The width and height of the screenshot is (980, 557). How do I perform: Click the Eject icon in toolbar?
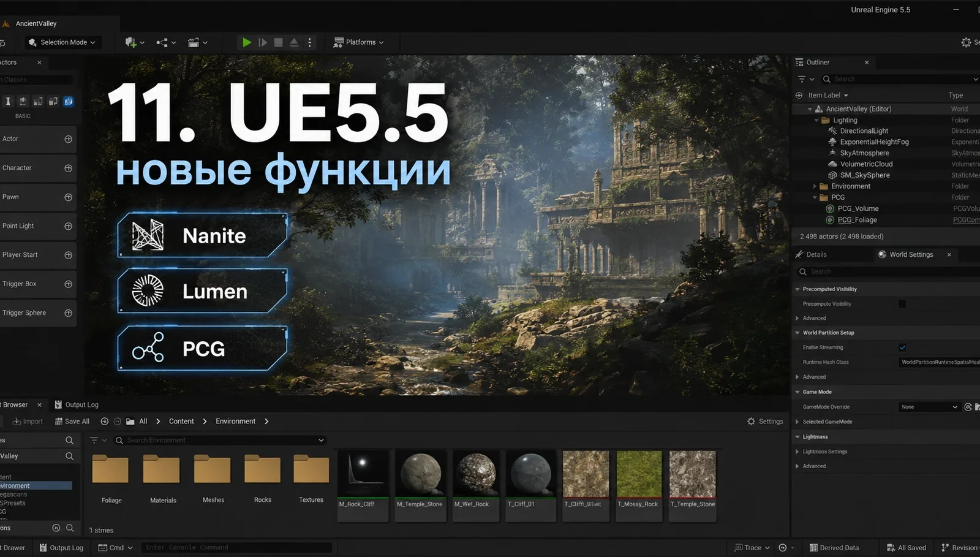pyautogui.click(x=294, y=42)
